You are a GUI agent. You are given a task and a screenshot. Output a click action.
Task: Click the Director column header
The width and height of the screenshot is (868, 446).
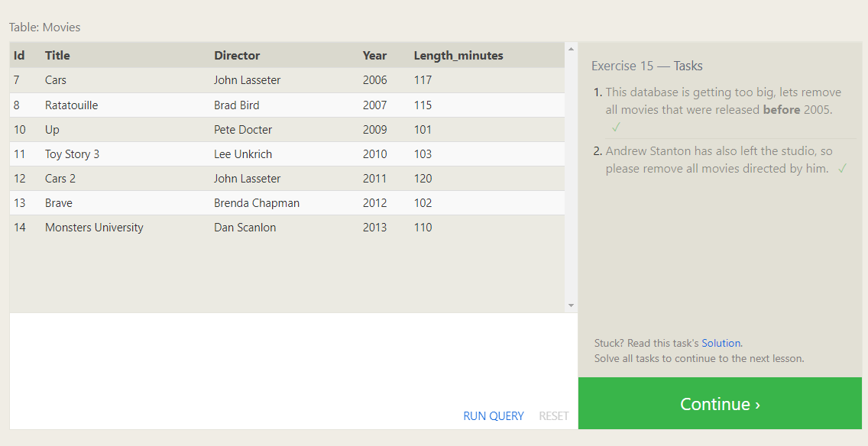point(237,56)
